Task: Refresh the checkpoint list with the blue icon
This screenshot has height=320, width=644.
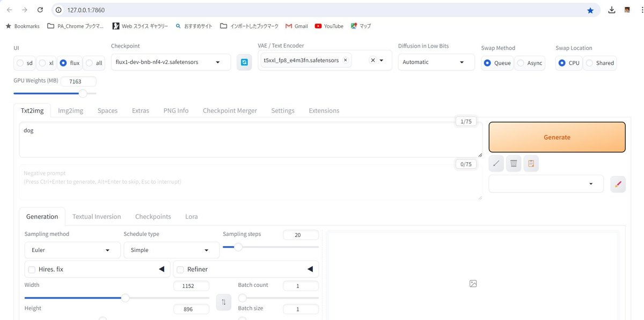Action: tap(244, 62)
